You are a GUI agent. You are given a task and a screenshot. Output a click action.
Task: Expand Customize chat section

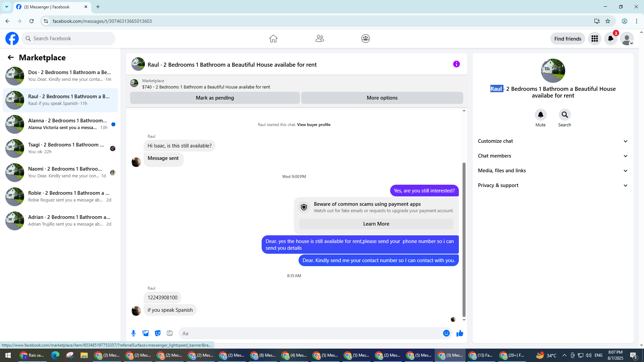pos(553,141)
